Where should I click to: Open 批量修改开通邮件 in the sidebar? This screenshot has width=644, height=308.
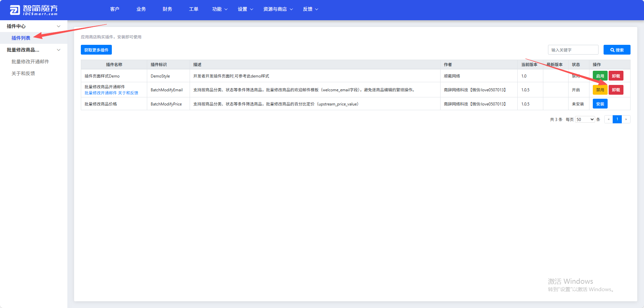point(30,61)
